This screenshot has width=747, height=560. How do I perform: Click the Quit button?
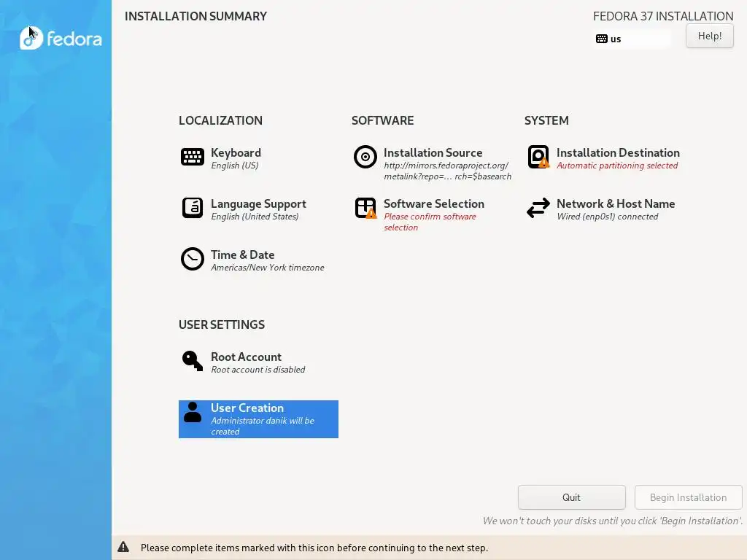click(x=571, y=497)
